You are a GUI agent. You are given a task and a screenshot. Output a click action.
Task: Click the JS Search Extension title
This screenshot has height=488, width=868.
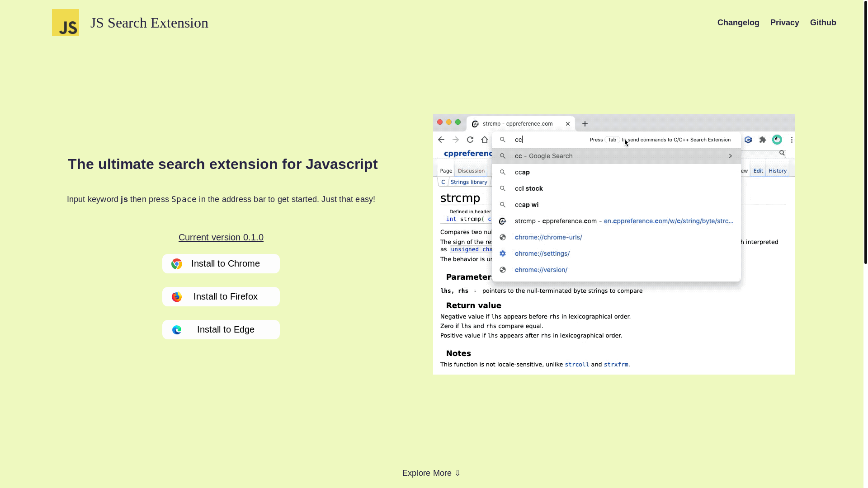point(149,23)
